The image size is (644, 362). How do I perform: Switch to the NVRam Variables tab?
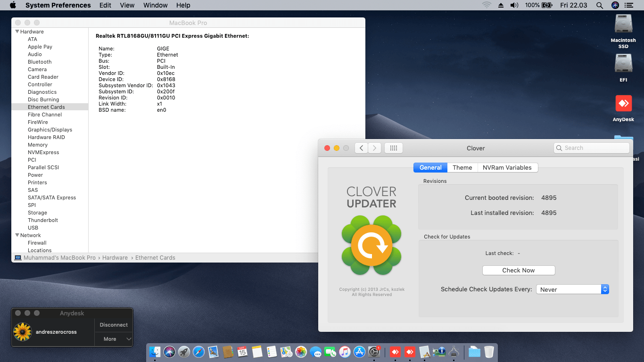click(x=507, y=167)
